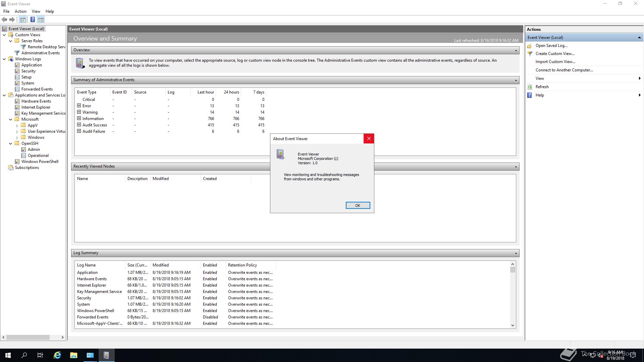Open taskbar Search icon

[24, 355]
